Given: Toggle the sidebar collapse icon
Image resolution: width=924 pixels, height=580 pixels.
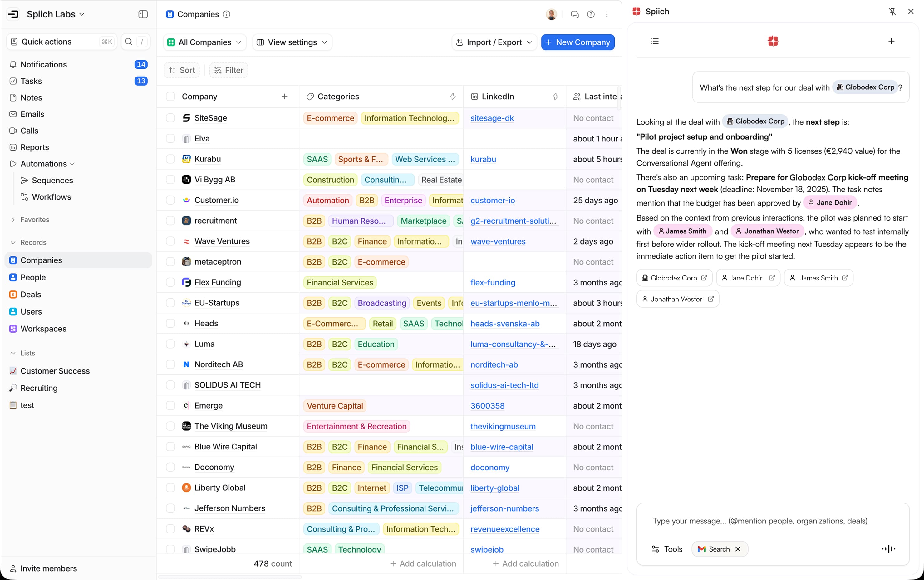Looking at the screenshot, I should pos(143,14).
